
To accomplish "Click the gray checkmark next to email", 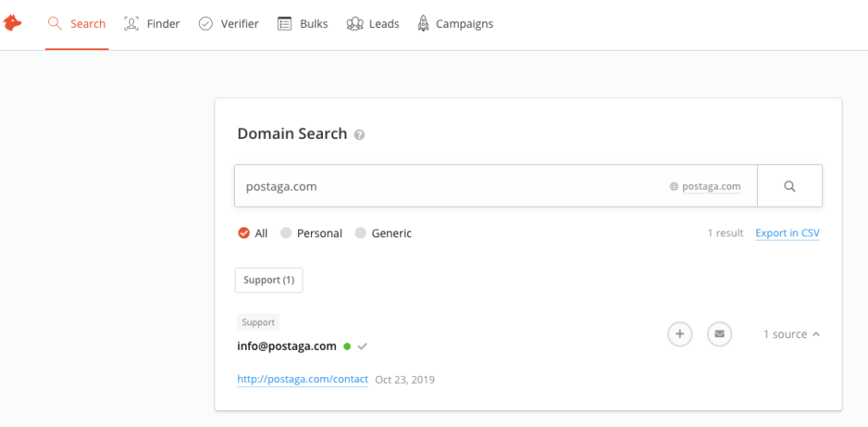I will point(363,347).
